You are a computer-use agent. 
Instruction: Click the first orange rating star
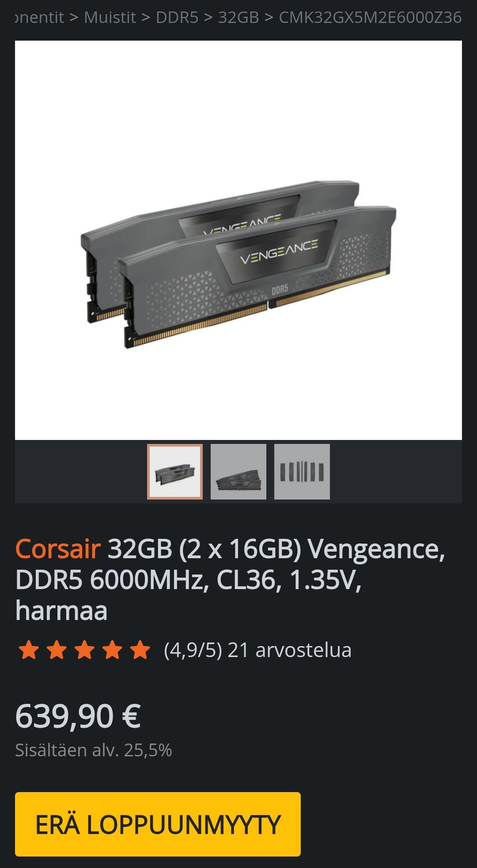(29, 650)
